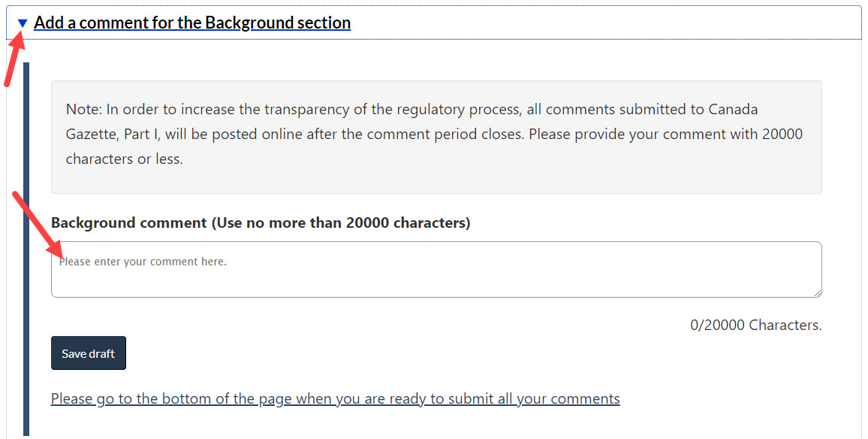The width and height of the screenshot is (868, 439).
Task: Click the red arrow pointing at the triangle
Action: tap(14, 60)
